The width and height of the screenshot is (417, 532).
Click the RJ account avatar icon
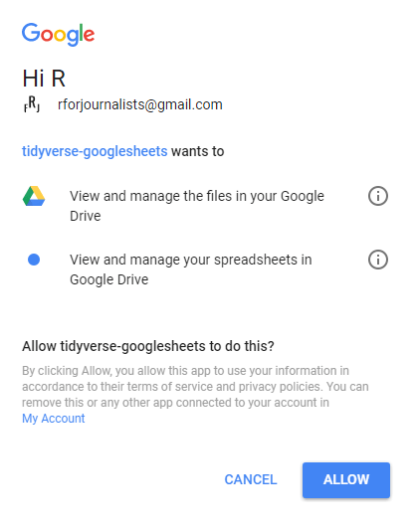click(x=32, y=103)
